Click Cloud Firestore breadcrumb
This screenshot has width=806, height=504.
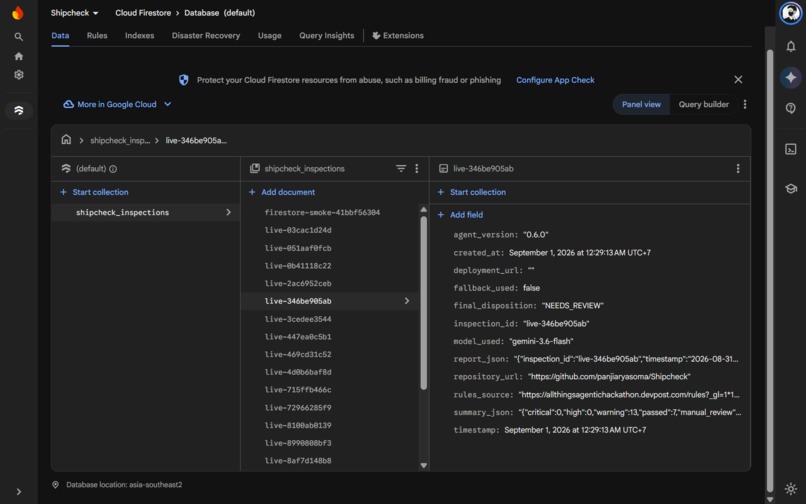pos(143,13)
